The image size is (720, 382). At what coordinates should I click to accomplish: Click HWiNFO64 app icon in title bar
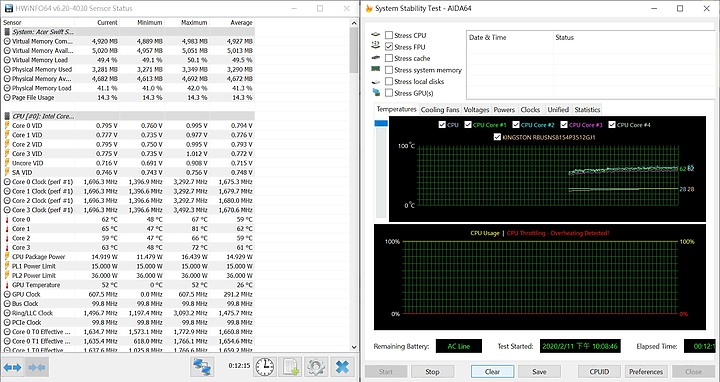8,8
